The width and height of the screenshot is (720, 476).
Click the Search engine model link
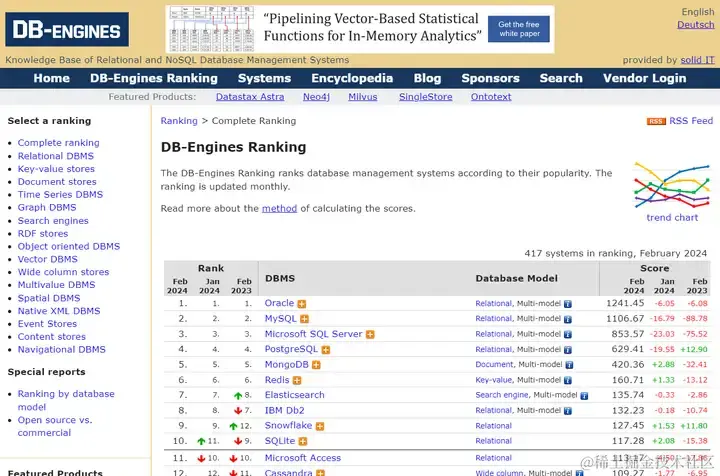click(x=502, y=395)
